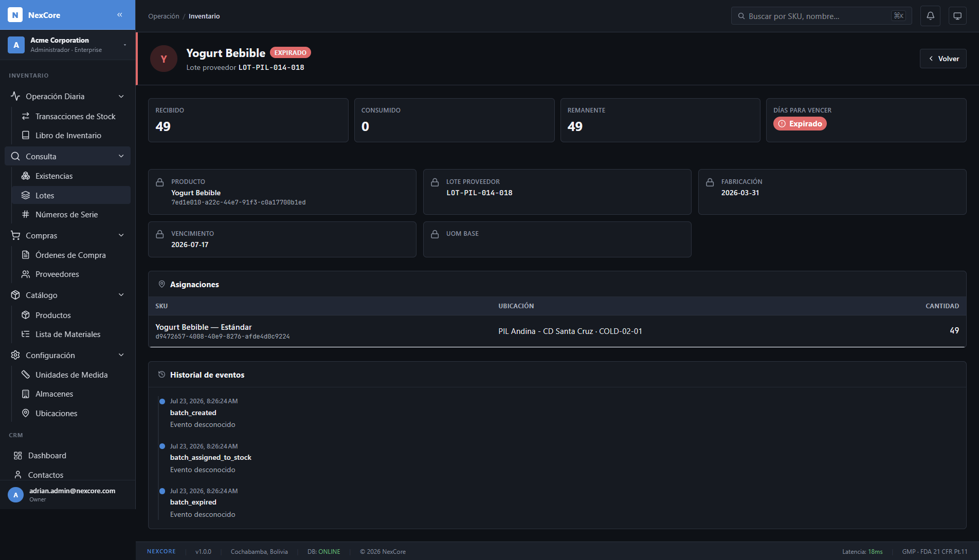979x560 pixels.
Task: Open the Acme Corporation organization dropdown
Action: point(67,45)
